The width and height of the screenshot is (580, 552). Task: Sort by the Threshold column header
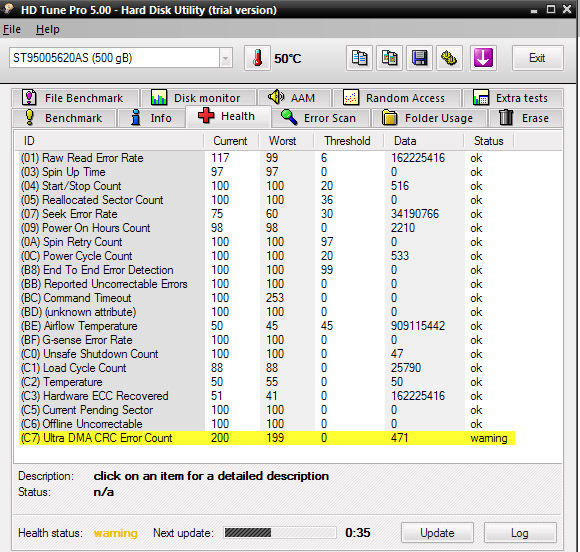tap(349, 141)
